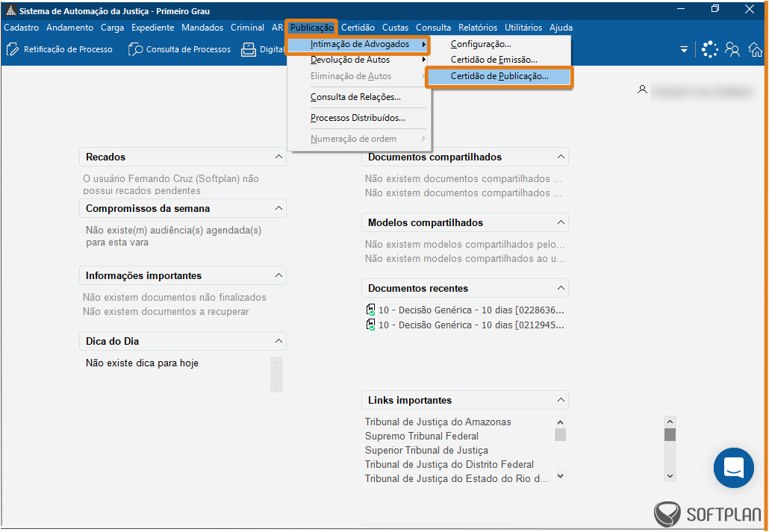Open Tribunal de Justiça do Estado do Rio link
This screenshot has height=532, width=769.
[x=457, y=478]
